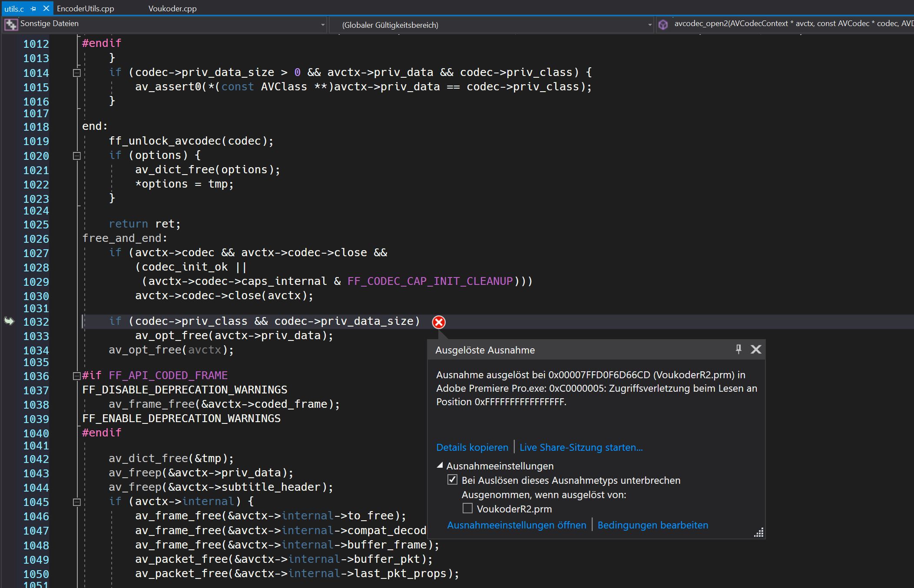Close the utils.c tab
The height and width of the screenshot is (588, 914).
(46, 8)
